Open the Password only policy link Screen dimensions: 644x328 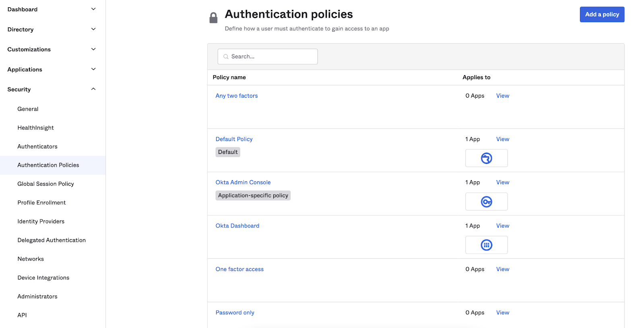point(235,313)
